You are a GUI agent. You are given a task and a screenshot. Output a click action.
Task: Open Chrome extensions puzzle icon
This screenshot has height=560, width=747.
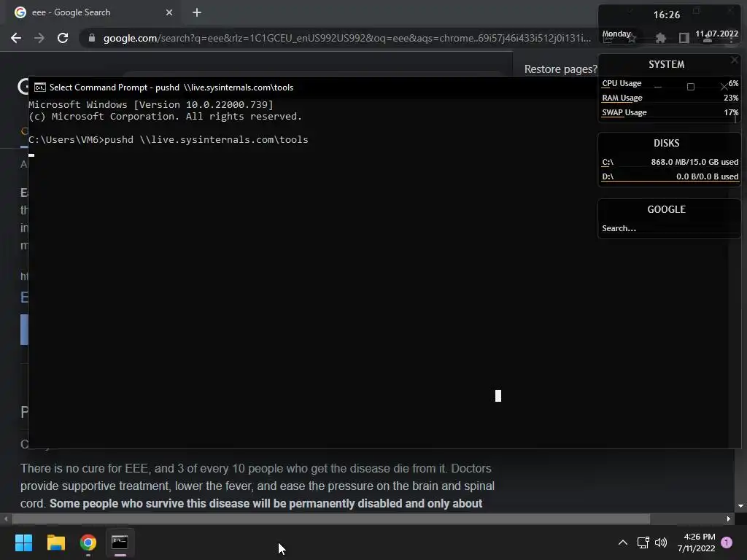(660, 38)
